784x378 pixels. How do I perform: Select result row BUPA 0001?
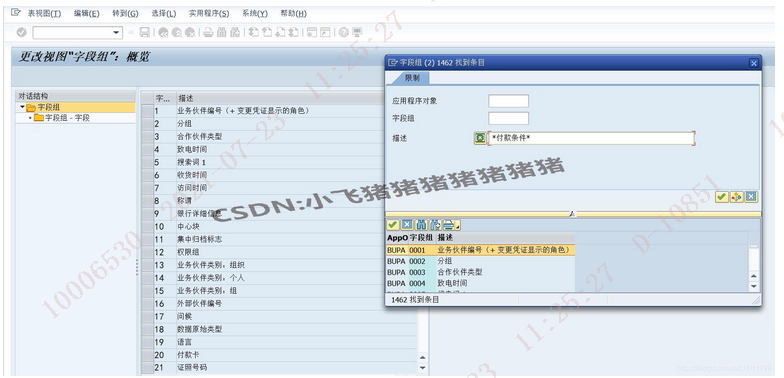(x=480, y=250)
